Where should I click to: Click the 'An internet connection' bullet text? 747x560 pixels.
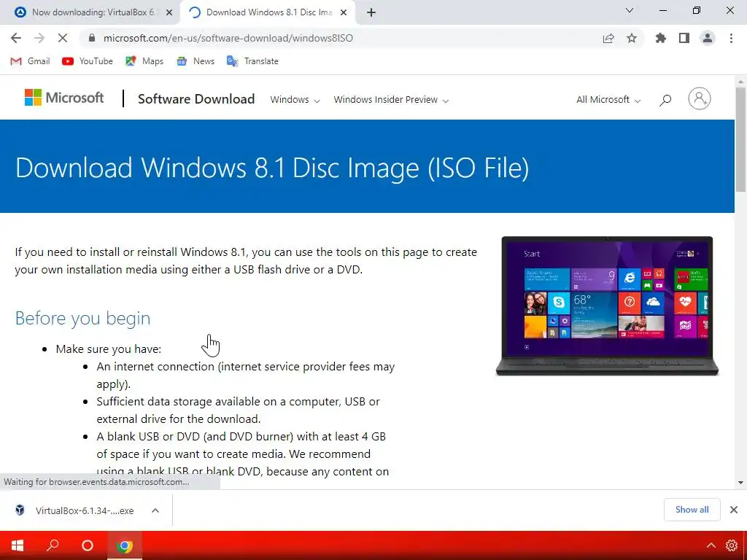pyautogui.click(x=245, y=376)
